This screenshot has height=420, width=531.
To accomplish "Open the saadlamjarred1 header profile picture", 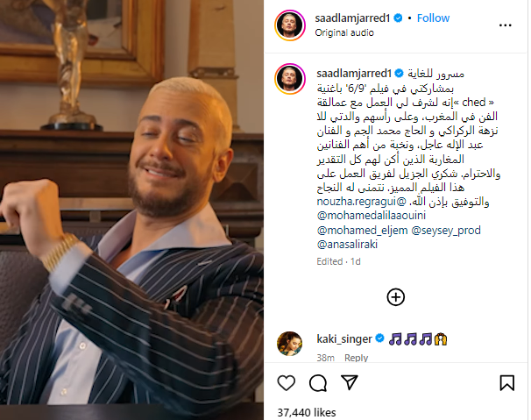I will 290,25.
